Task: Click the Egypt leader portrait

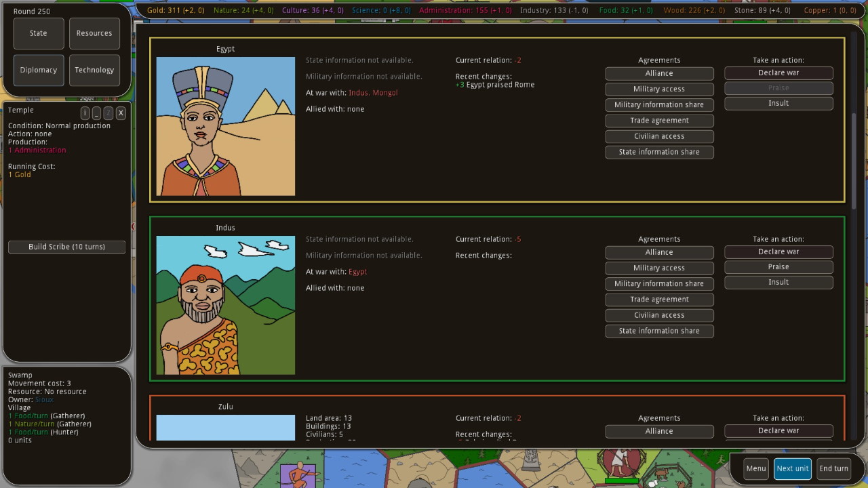Action: click(x=226, y=126)
